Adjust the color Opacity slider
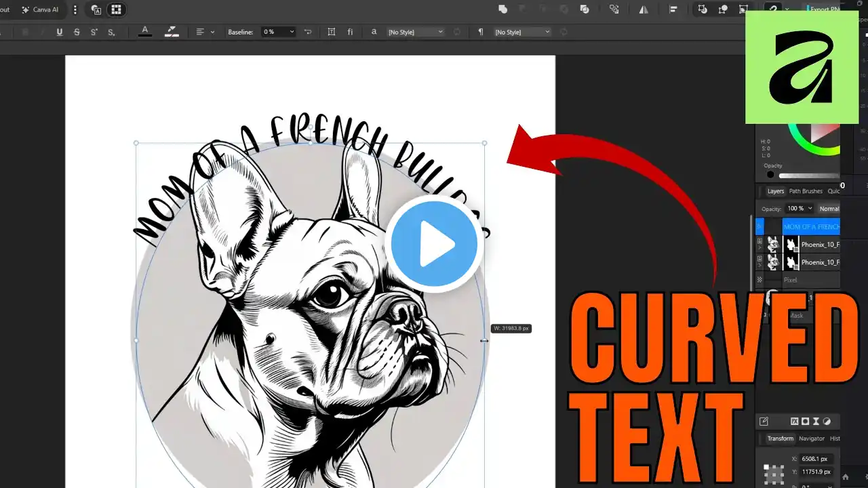 click(809, 176)
